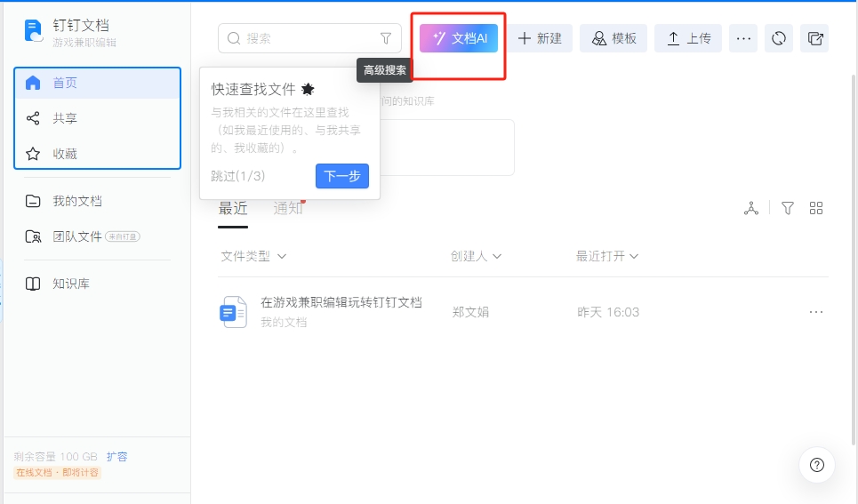Expand the 最近打开 sort dropdown
This screenshot has height=504, width=858.
[607, 256]
